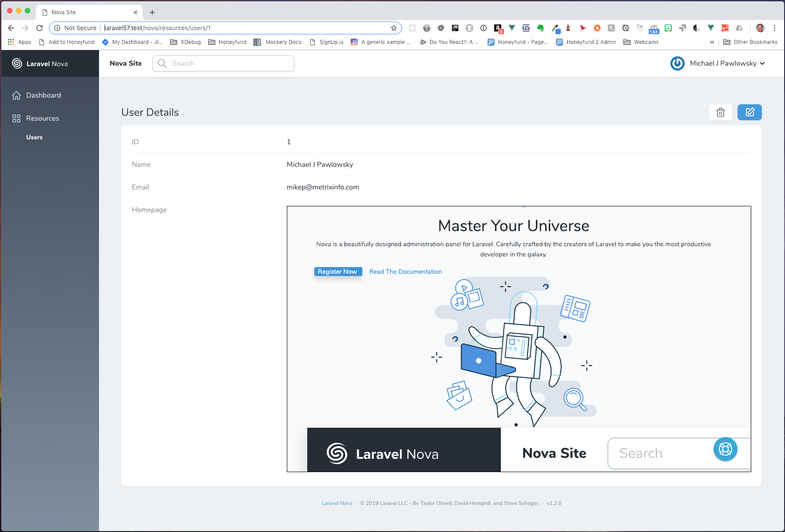Open the Do You React bookmark

point(449,42)
